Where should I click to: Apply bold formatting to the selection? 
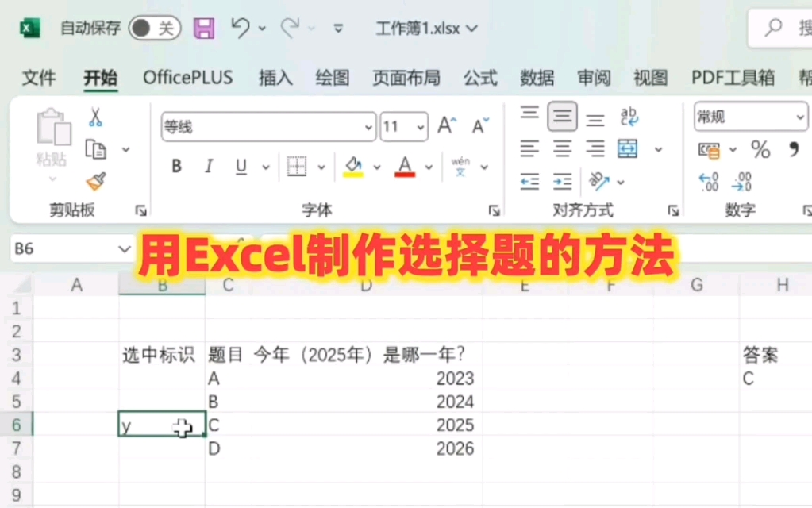175,167
